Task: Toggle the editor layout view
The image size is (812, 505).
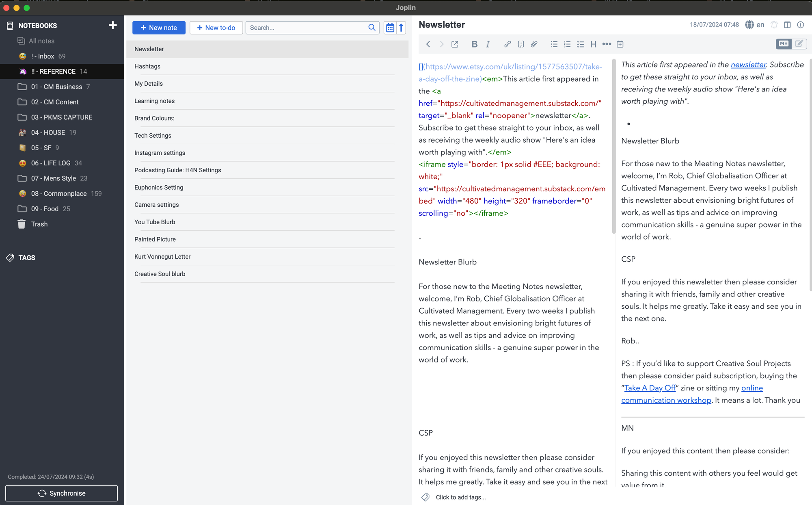Action: [x=788, y=24]
